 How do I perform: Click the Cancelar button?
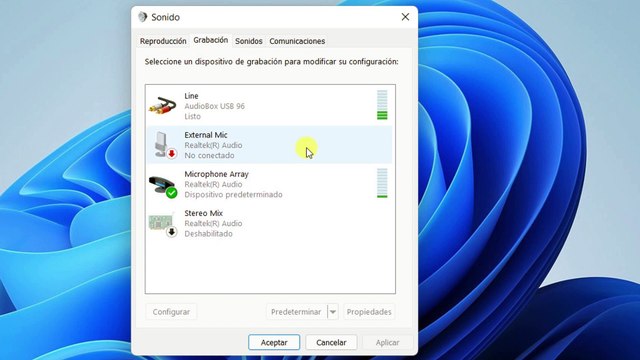331,342
